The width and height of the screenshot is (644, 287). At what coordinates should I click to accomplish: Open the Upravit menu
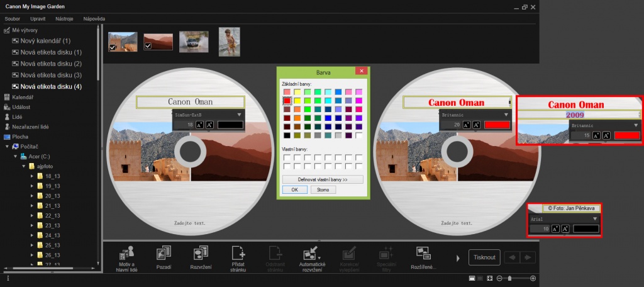point(38,19)
